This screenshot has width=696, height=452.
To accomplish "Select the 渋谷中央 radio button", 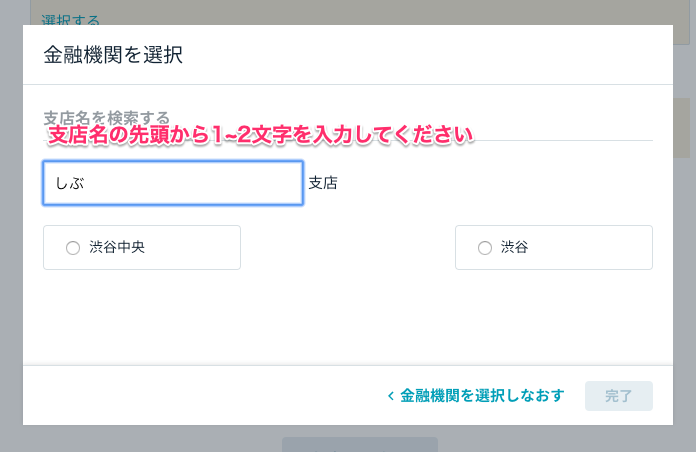I will coord(73,248).
